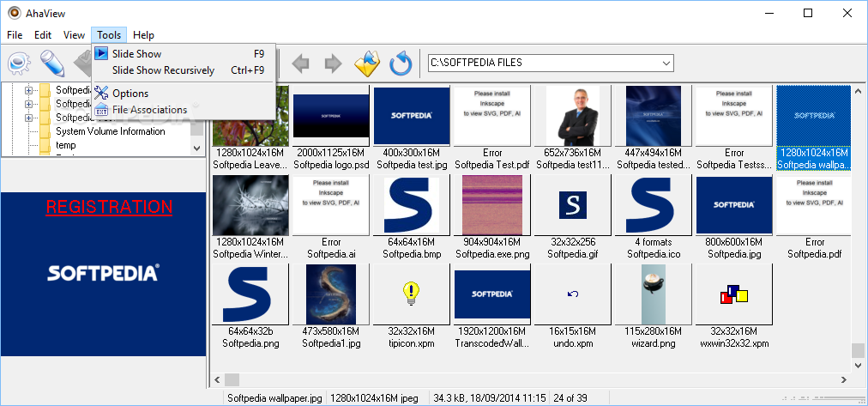This screenshot has height=406, width=868.
Task: Select the 447x494x16M Softpedia tested thumbnail
Action: coord(654,116)
